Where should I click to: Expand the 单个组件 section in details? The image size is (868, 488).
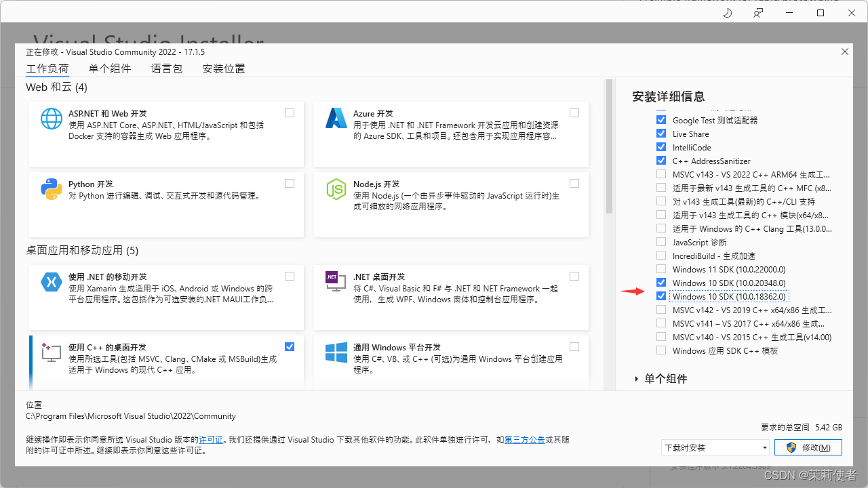click(x=637, y=379)
